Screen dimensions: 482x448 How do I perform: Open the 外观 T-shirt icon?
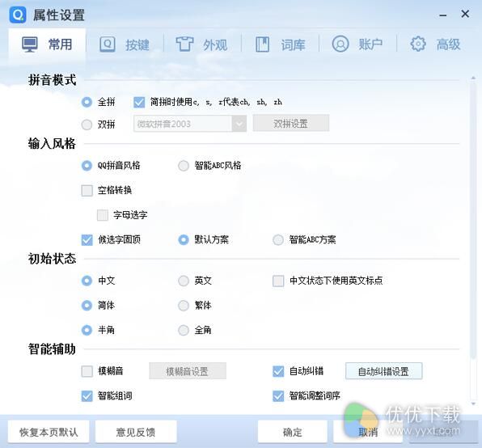click(x=184, y=44)
